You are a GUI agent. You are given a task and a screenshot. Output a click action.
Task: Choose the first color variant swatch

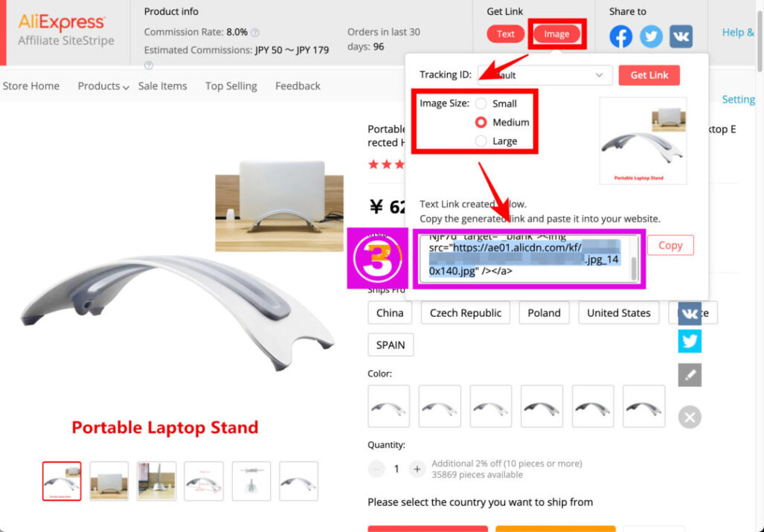click(388, 406)
